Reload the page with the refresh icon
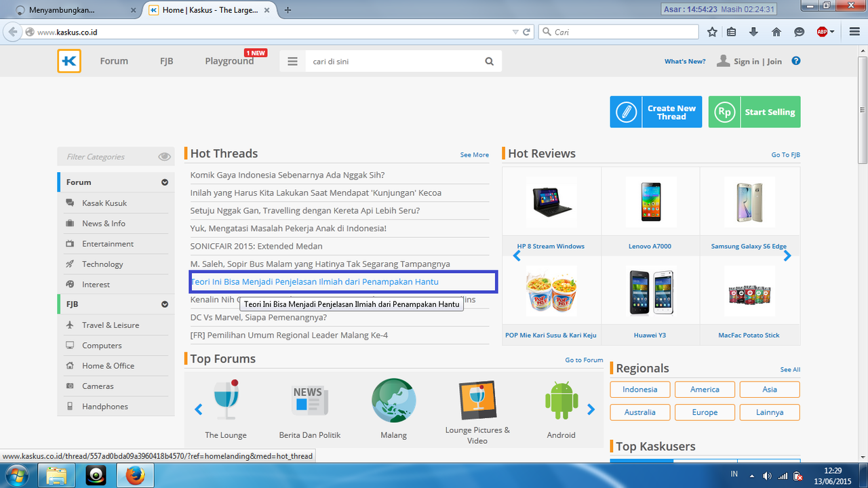This screenshot has width=868, height=488. tap(526, 32)
